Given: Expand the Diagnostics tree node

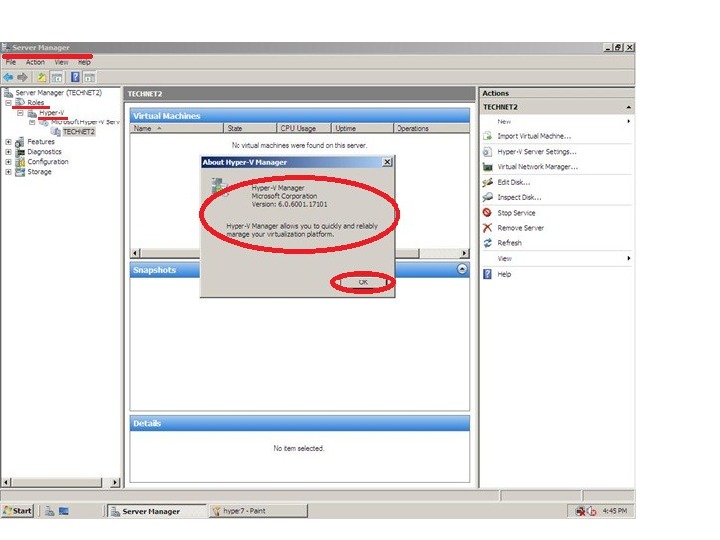Looking at the screenshot, I should click(x=8, y=152).
